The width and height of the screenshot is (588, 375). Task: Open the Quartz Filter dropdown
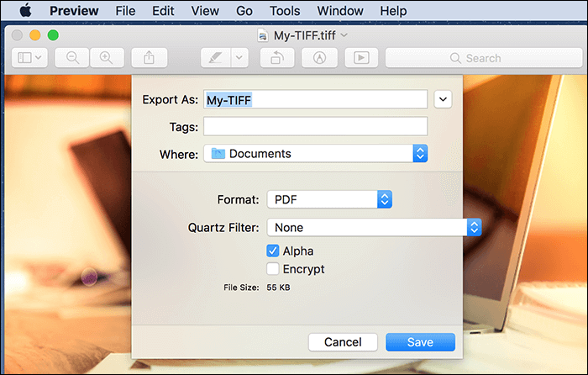(374, 228)
